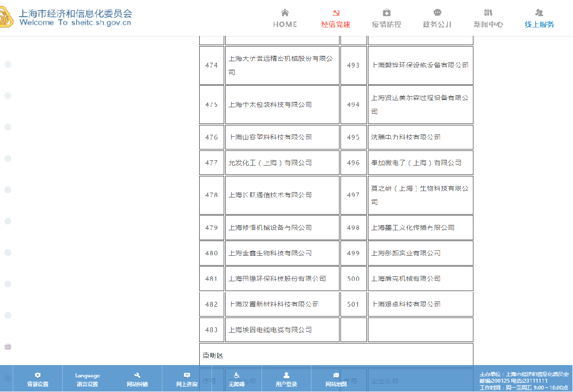This screenshot has width=573, height=392.
Task: Click the wrench icon for 网站纠错
Action: 137,375
